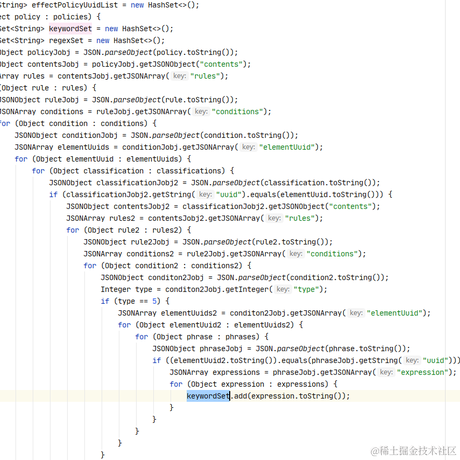
Task: Click the pink-highlighted keywordSet declaration
Action: 70,29
